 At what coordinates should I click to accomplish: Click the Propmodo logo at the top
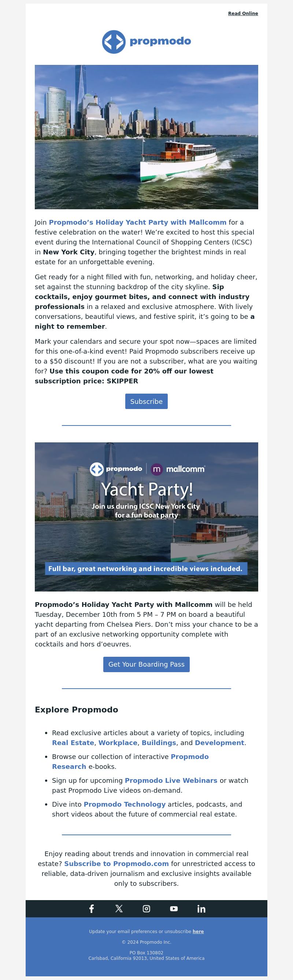tap(146, 41)
